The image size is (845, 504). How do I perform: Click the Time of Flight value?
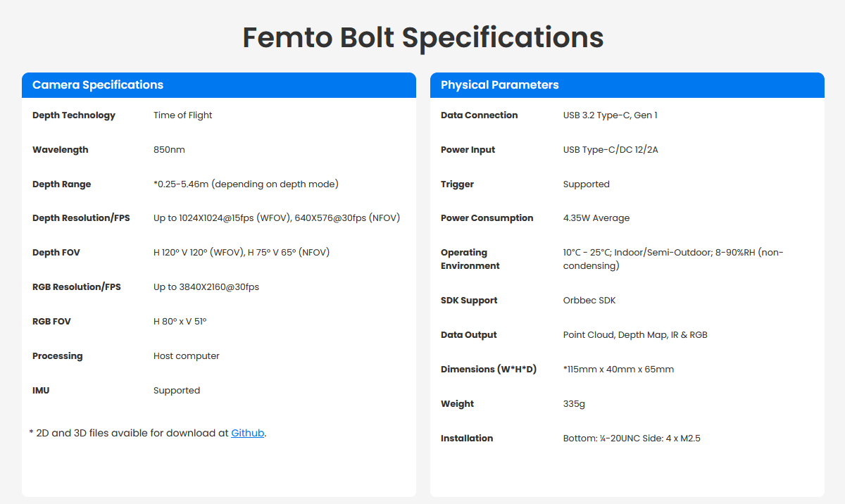[x=182, y=115]
